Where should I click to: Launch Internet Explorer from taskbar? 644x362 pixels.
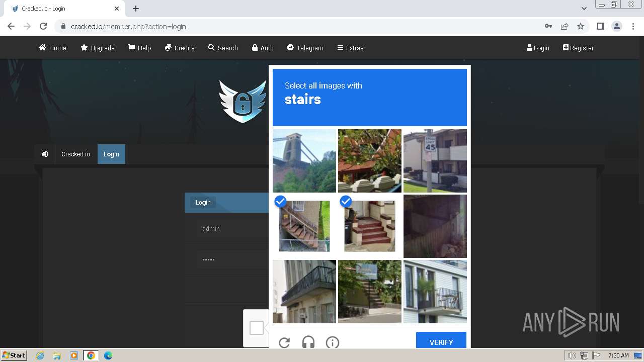point(40,355)
